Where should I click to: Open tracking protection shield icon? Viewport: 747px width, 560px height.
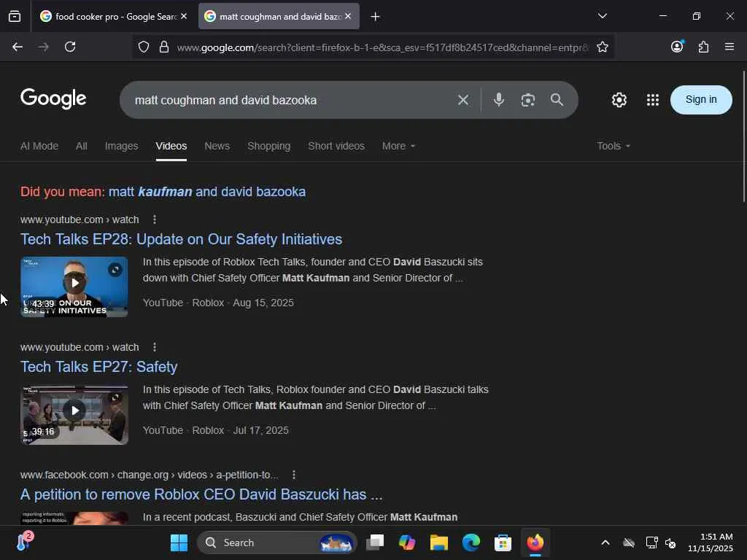tap(144, 47)
